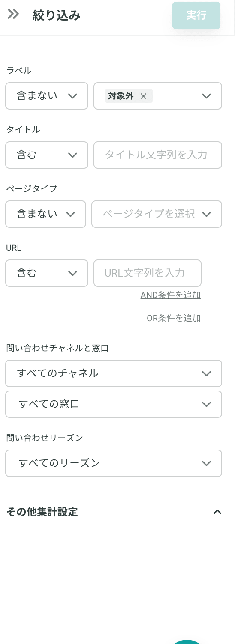Remove the 対象外 label tag
This screenshot has width=235, height=644.
[144, 96]
